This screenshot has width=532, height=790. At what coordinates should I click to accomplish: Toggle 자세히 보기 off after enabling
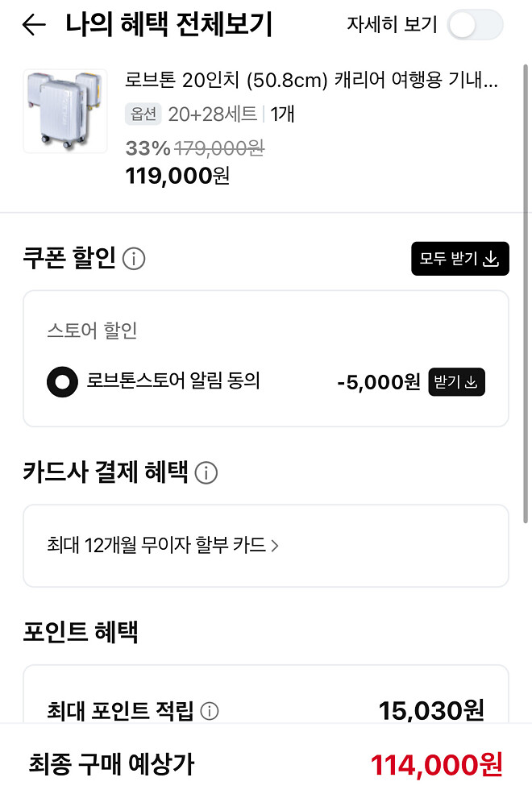(x=476, y=25)
